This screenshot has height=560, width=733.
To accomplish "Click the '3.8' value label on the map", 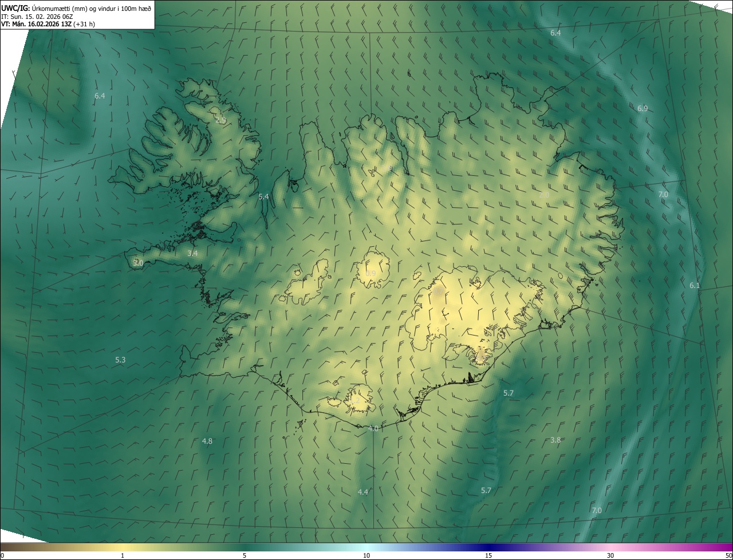I will coord(555,440).
